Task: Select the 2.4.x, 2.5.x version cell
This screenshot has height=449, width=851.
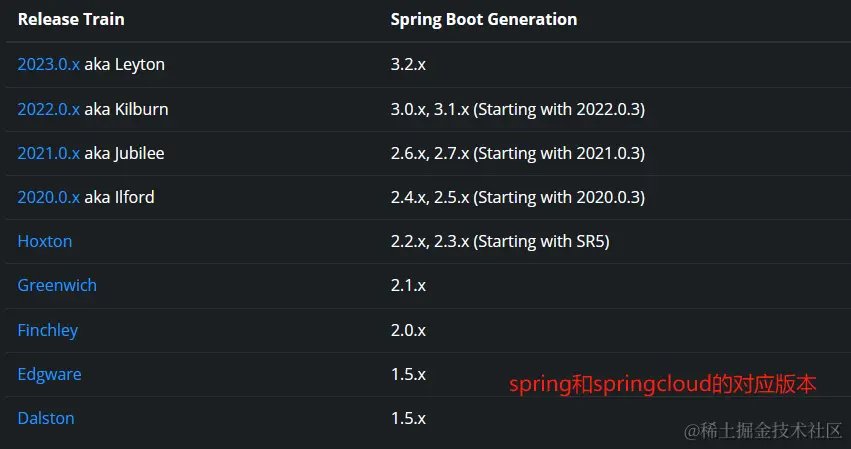Action: coord(517,197)
